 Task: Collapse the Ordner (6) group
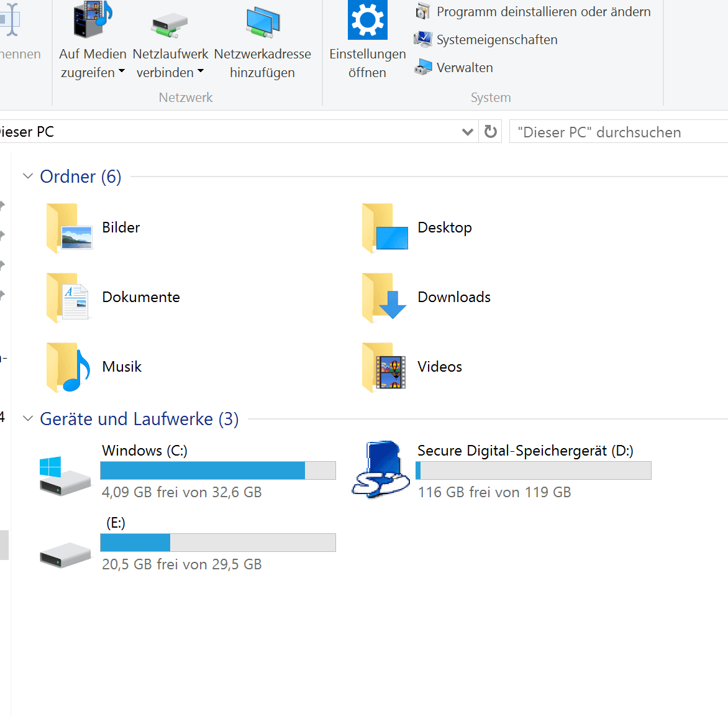(x=28, y=176)
